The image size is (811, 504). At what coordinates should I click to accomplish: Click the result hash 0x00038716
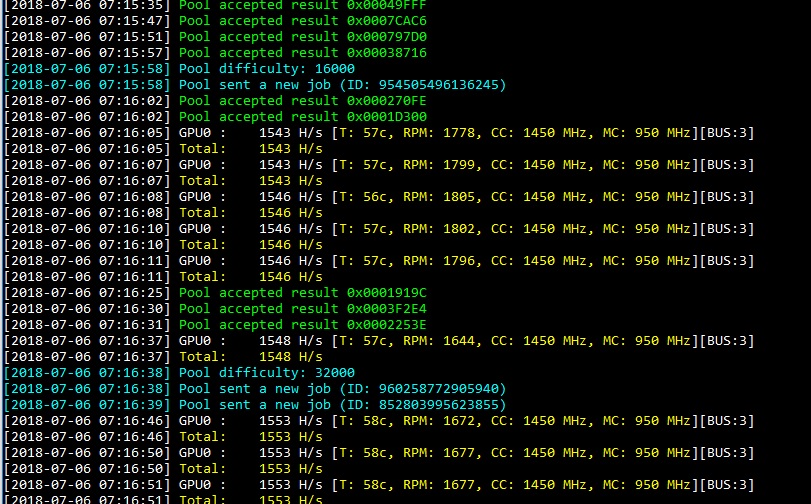click(386, 53)
